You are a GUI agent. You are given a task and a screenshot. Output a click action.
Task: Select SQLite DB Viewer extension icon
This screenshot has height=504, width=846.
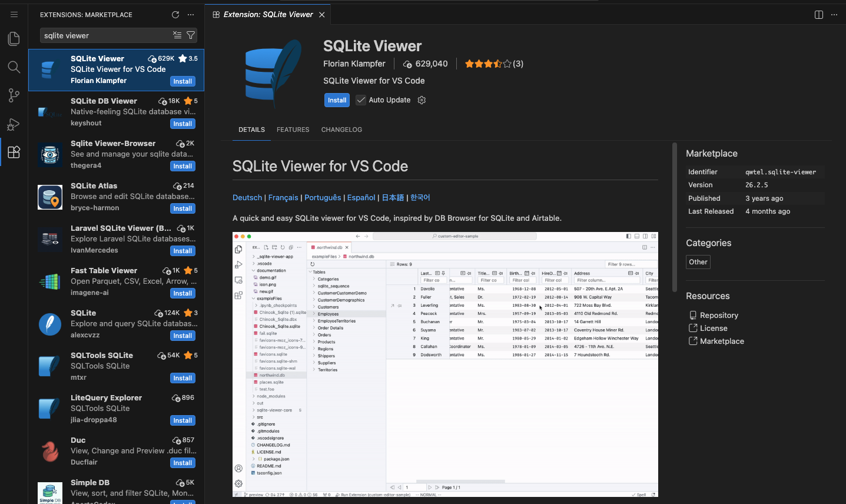point(50,112)
